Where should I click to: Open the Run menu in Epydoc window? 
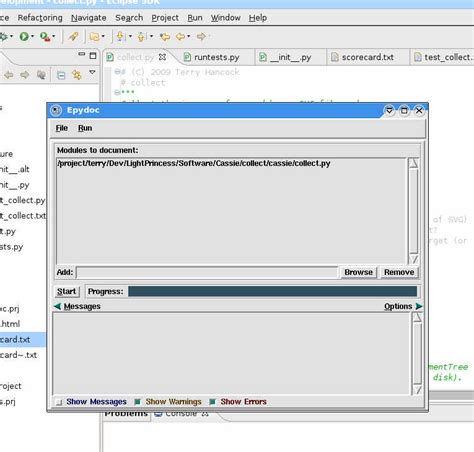click(85, 128)
